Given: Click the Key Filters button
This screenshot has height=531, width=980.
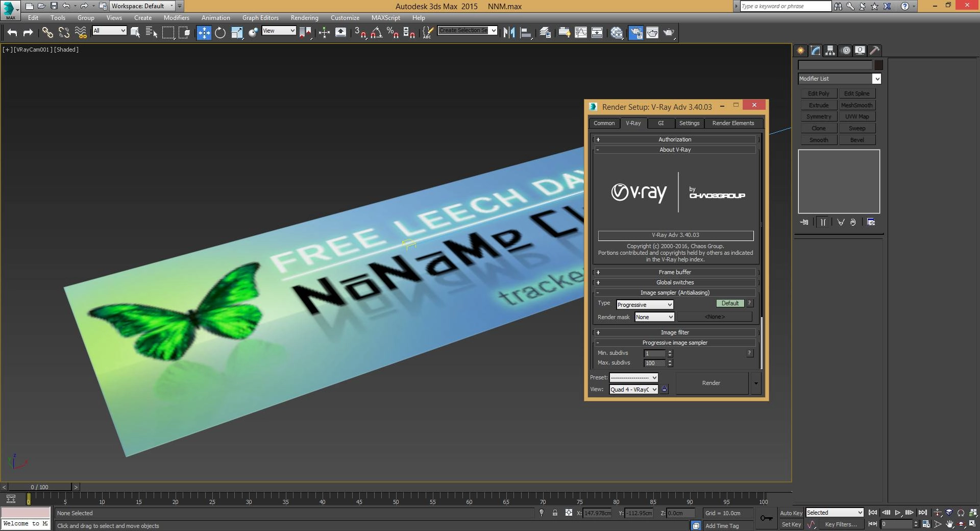Looking at the screenshot, I should pyautogui.click(x=841, y=524).
